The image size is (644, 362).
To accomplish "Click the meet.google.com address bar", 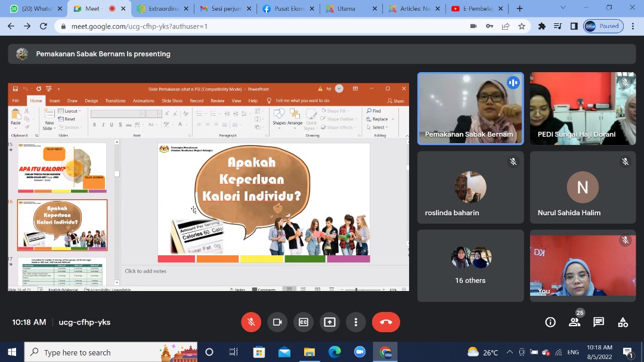I will [x=239, y=26].
